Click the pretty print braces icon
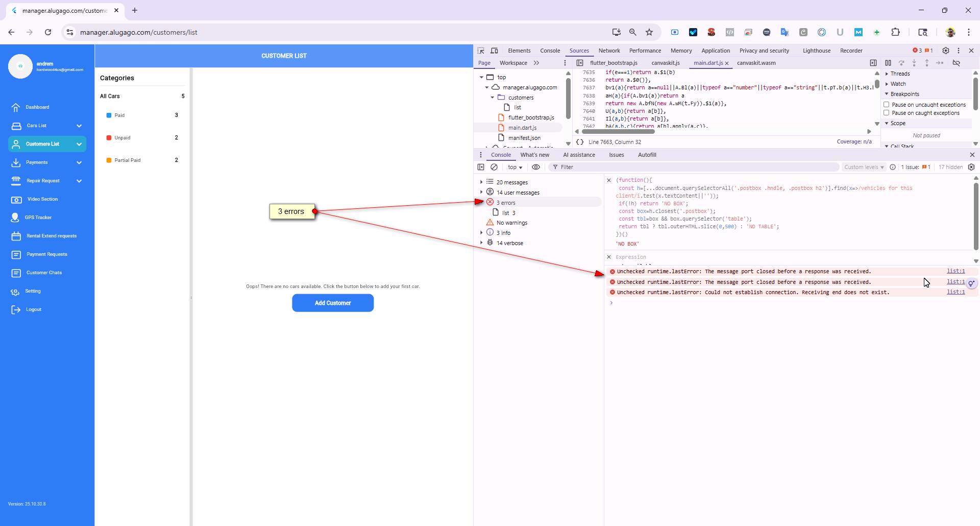 580,142
